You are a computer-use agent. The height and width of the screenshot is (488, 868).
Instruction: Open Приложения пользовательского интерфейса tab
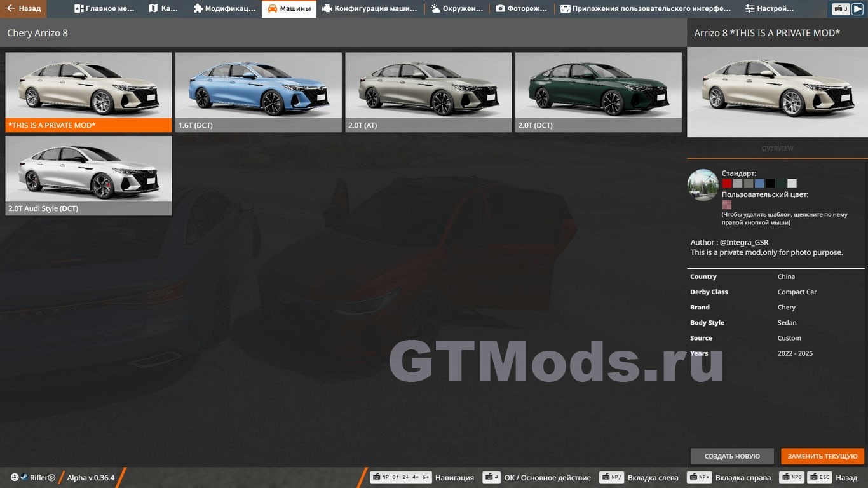pyautogui.click(x=646, y=9)
